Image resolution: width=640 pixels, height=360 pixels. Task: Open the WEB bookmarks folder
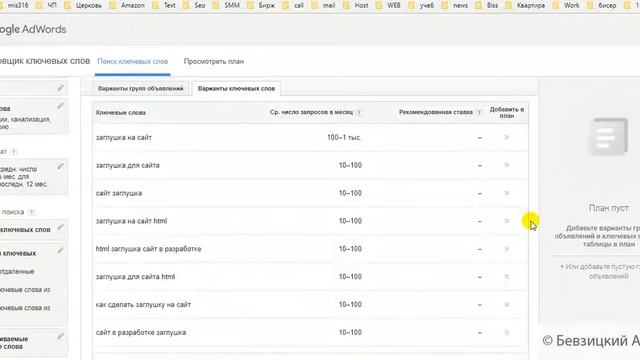(388, 5)
